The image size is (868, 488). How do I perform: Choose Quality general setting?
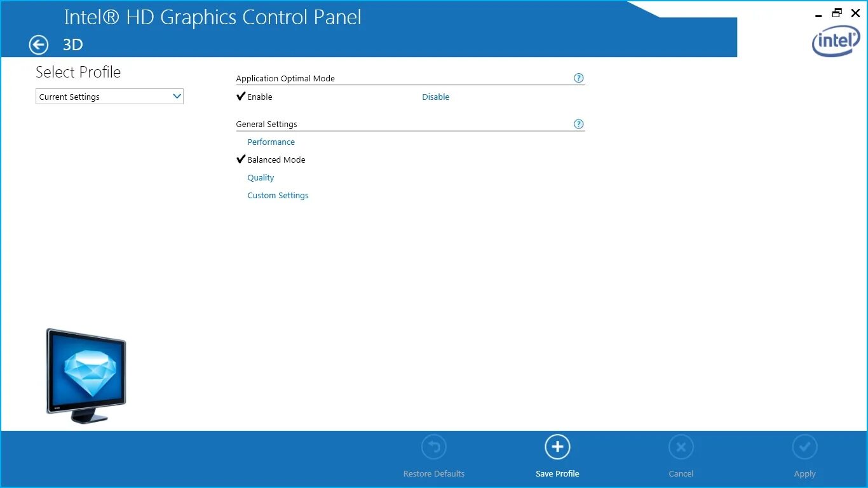(x=261, y=178)
